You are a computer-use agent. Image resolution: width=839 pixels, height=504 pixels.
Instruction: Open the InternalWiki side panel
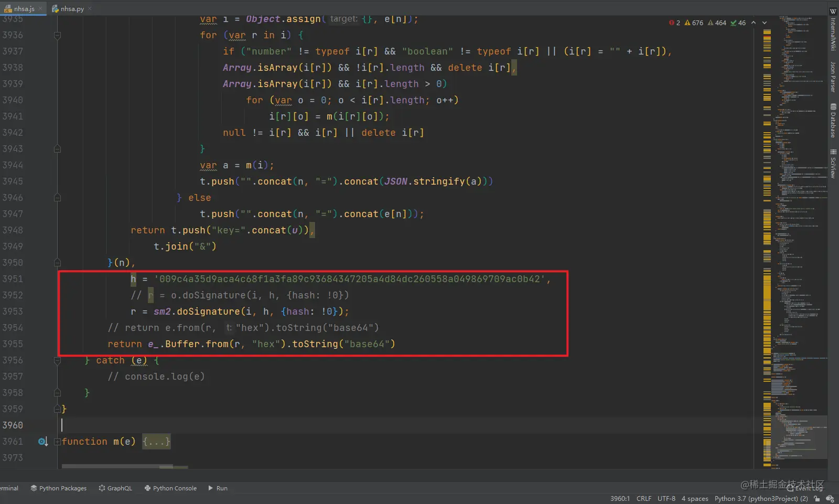(833, 30)
